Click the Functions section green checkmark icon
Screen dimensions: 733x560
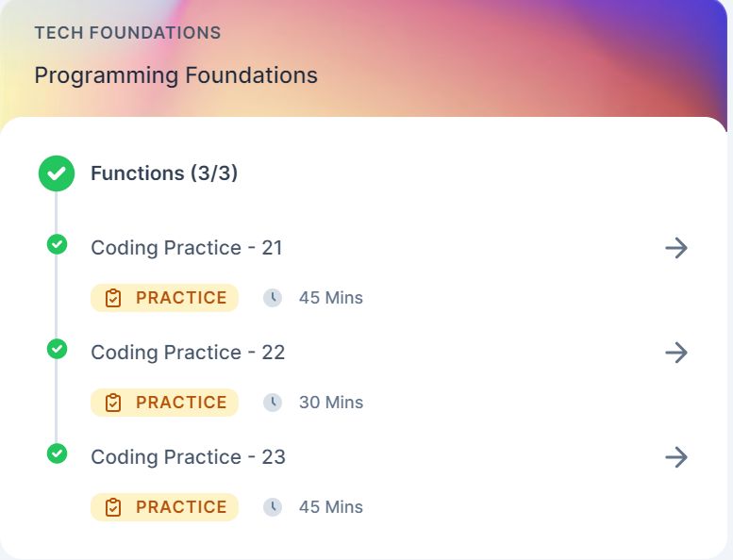coord(57,173)
